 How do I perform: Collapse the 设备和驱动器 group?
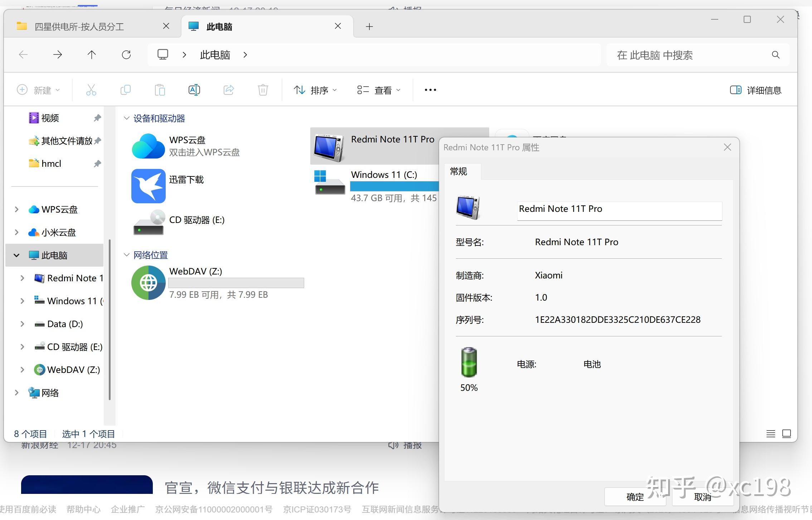126,118
